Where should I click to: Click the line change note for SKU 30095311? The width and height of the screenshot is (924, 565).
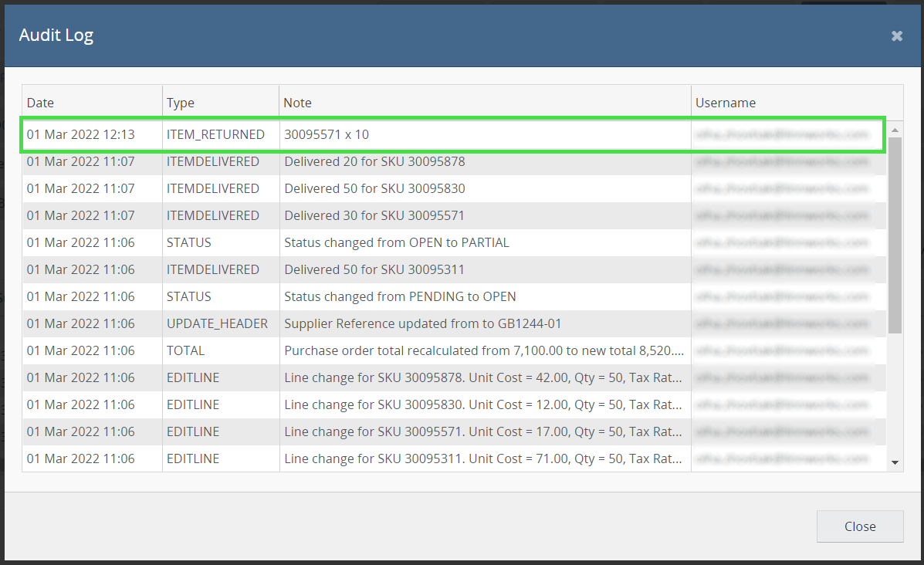click(x=483, y=459)
